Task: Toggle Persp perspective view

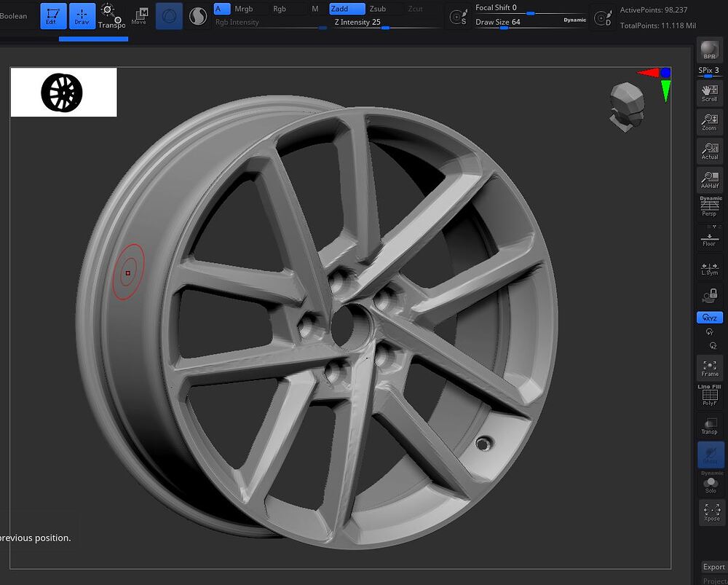Action: click(x=709, y=207)
